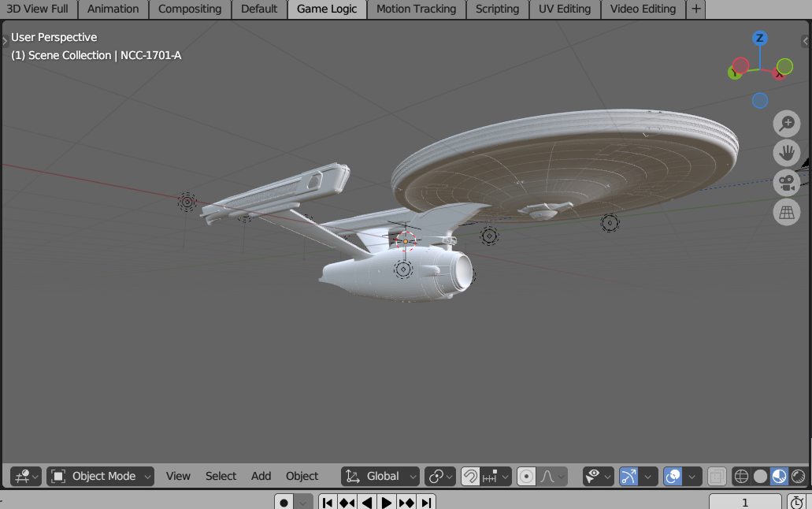Switch to material preview shading
This screenshot has width=812, height=509.
[x=780, y=476]
